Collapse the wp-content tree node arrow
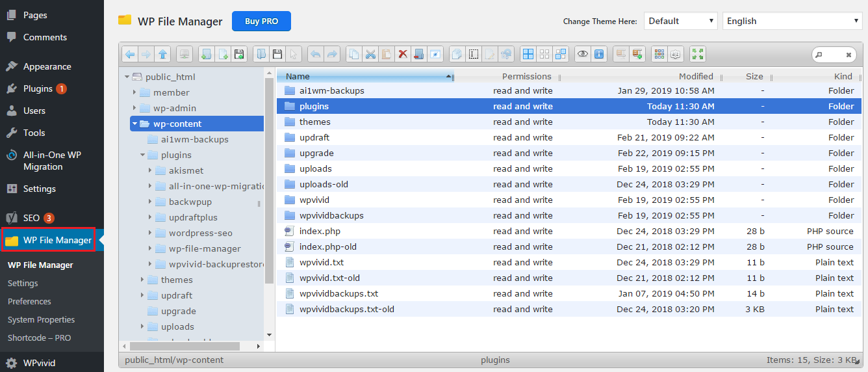Viewport: 868px width, 372px height. click(134, 124)
